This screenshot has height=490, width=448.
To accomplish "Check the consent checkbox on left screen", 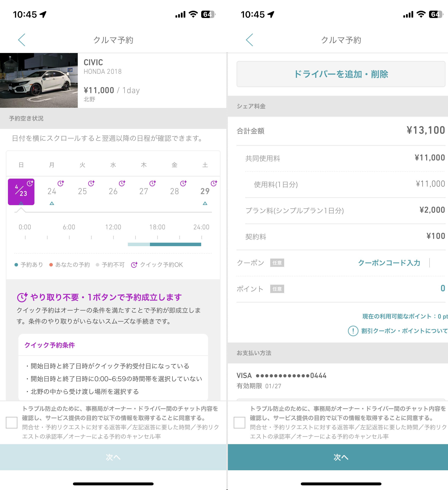I will [x=12, y=422].
